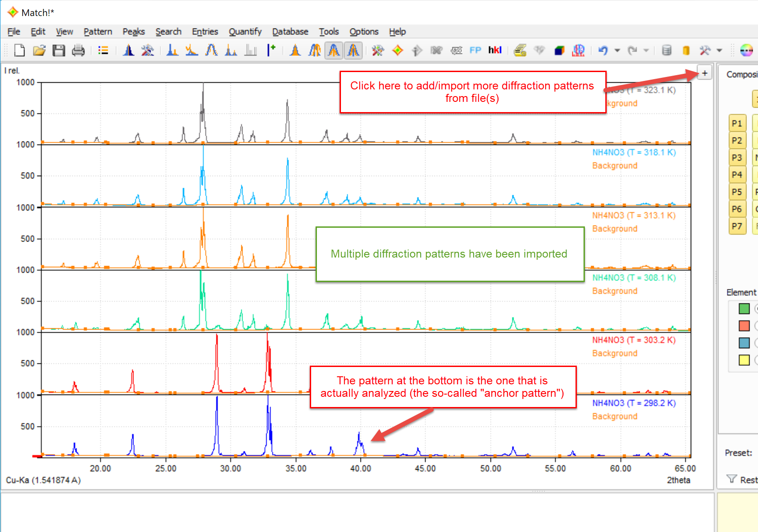Click the gray database cylinder icon
758x532 pixels.
[666, 50]
